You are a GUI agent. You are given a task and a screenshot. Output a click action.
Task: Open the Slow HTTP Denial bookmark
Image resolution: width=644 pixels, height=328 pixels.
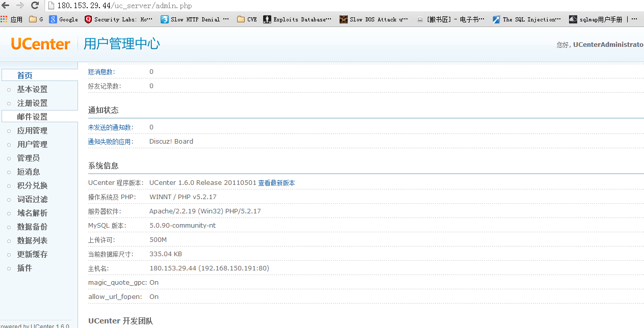[x=195, y=19]
